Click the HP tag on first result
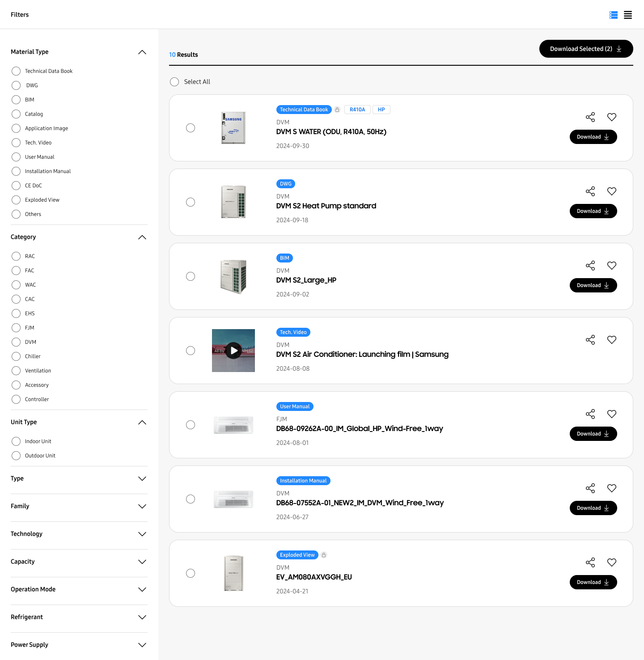This screenshot has width=644, height=660. tap(381, 110)
